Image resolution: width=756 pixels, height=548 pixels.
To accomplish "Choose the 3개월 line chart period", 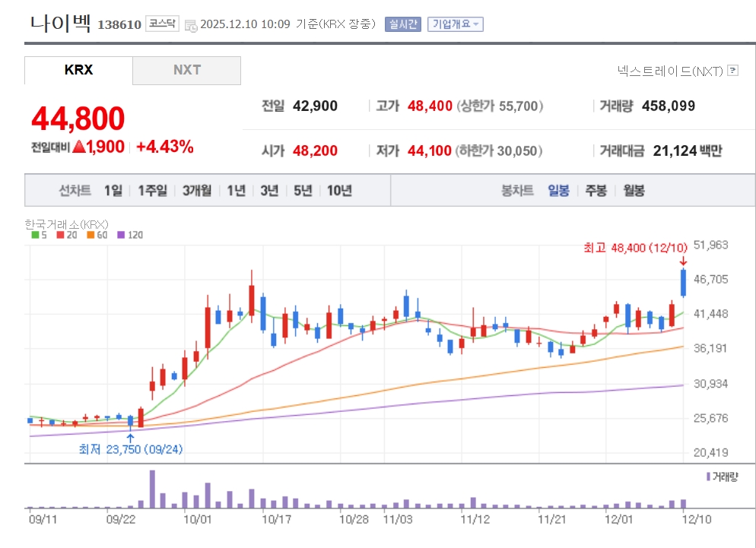I will click(197, 191).
